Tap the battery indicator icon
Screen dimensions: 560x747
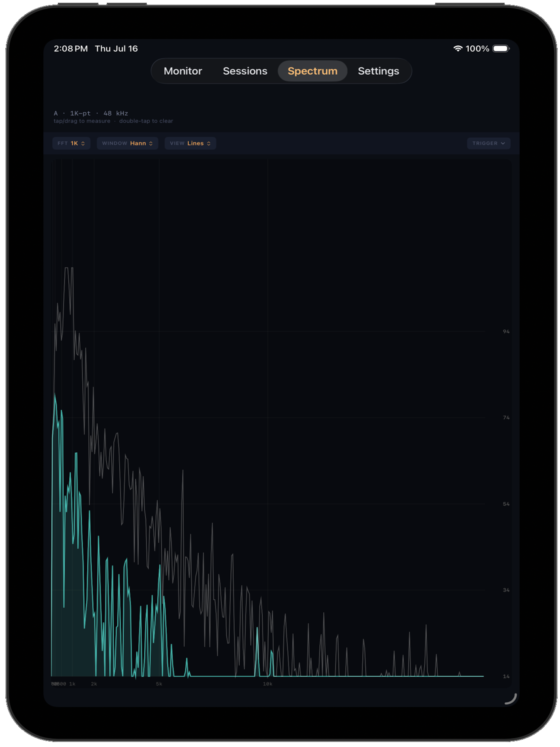pyautogui.click(x=501, y=49)
